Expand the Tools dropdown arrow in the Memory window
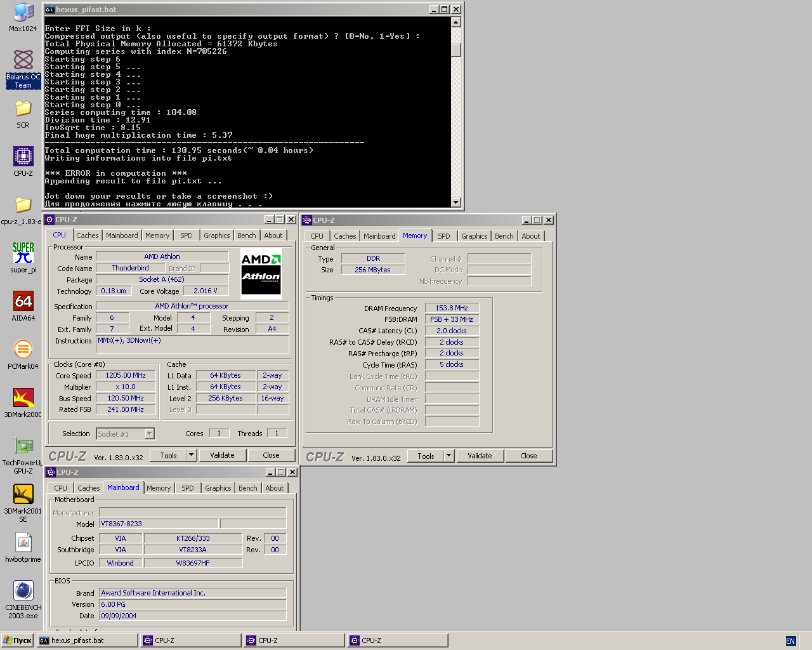Image resolution: width=812 pixels, height=650 pixels. pos(449,456)
